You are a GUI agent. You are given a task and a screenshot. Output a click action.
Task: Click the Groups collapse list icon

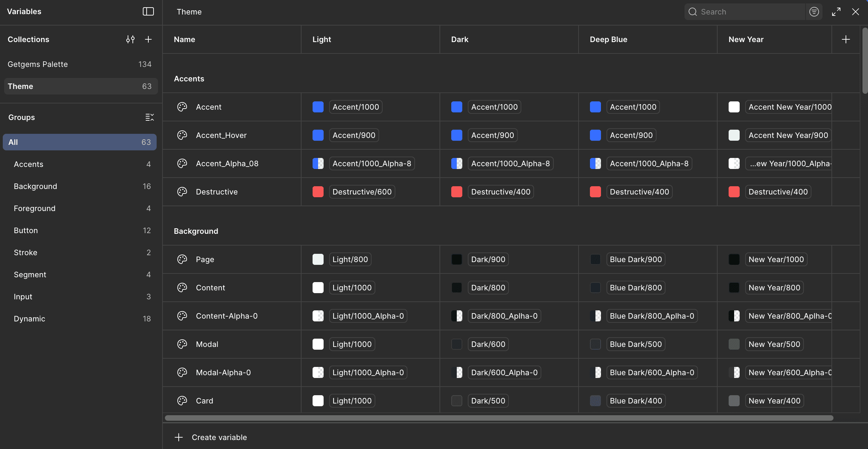[x=149, y=117]
